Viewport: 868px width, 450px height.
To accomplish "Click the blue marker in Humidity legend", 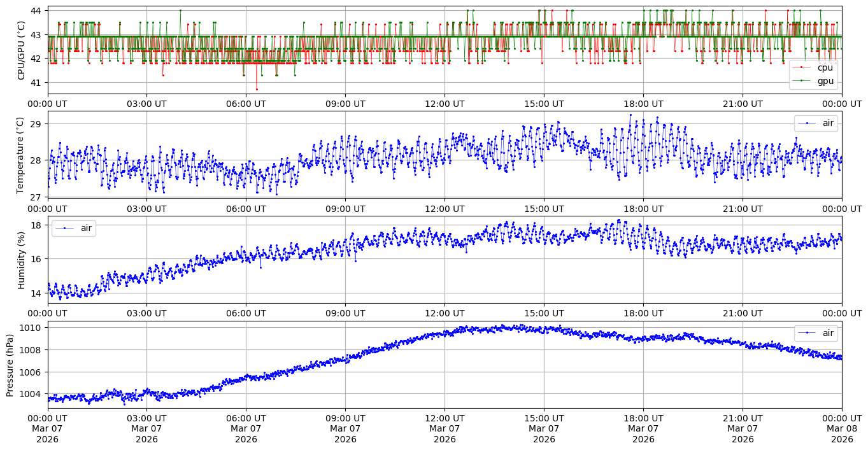I will tap(65, 228).
